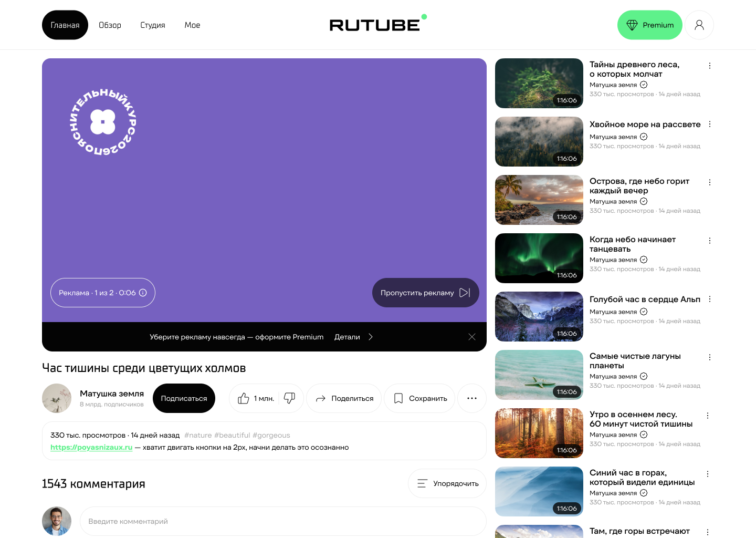The image size is (756, 538).
Task: Click your comment avatar photo
Action: (x=57, y=521)
